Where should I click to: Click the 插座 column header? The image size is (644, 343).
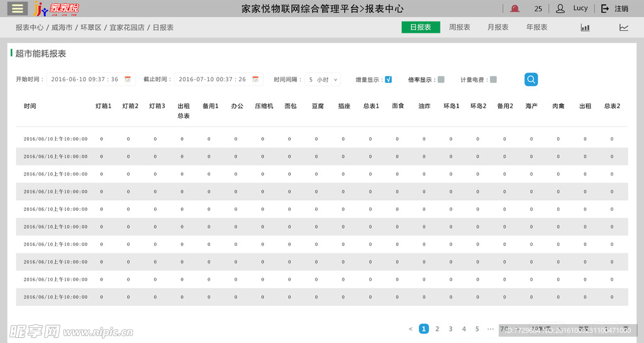[x=344, y=106]
